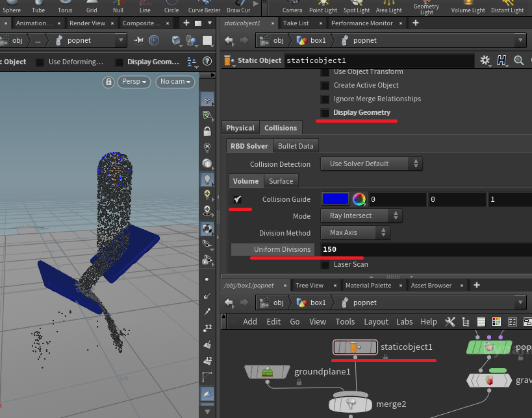Click the gear parameter settings icon
The height and width of the screenshot is (418, 532).
[x=485, y=60]
